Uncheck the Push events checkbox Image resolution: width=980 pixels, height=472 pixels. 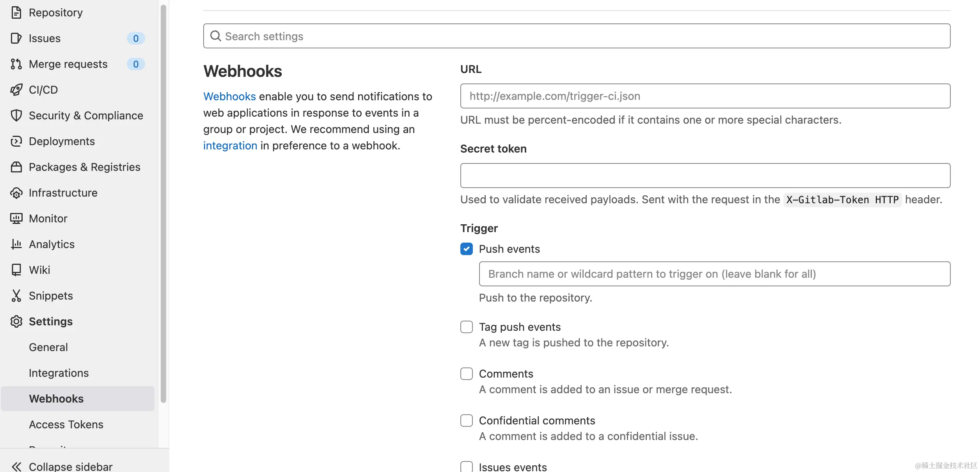(467, 249)
